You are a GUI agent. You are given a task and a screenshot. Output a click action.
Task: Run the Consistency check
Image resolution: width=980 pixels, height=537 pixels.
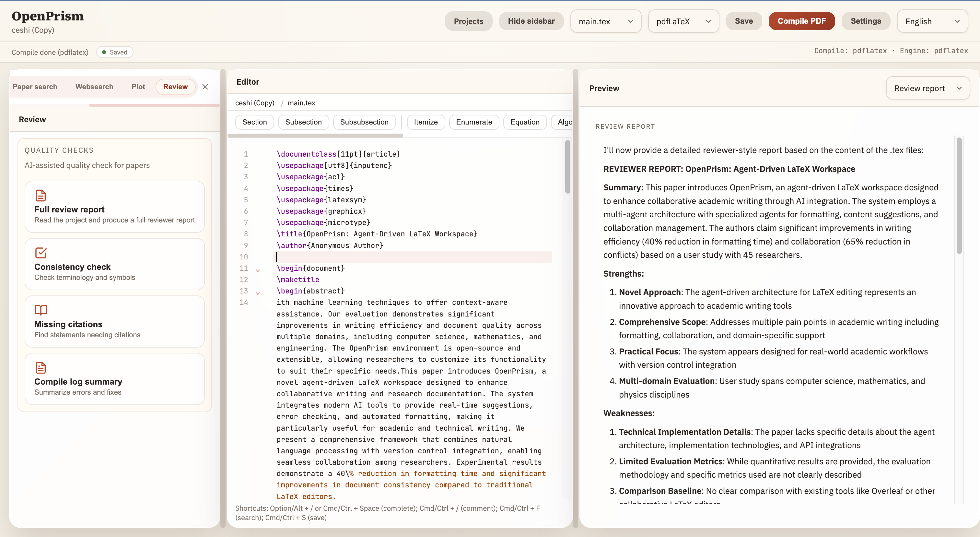(114, 264)
